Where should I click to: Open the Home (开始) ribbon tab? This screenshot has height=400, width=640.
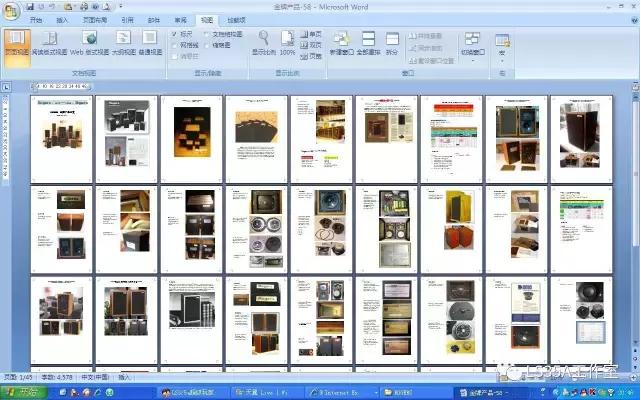pyautogui.click(x=36, y=20)
